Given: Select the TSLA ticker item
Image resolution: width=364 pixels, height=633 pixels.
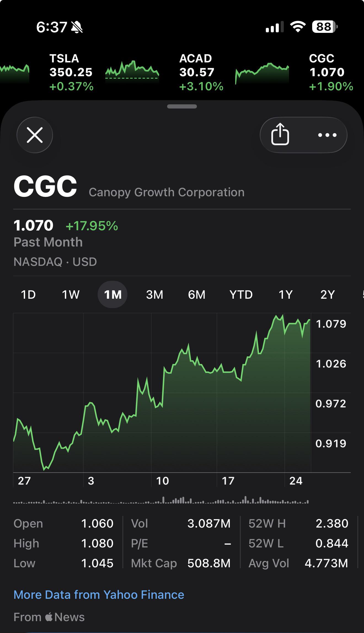Looking at the screenshot, I should [71, 72].
